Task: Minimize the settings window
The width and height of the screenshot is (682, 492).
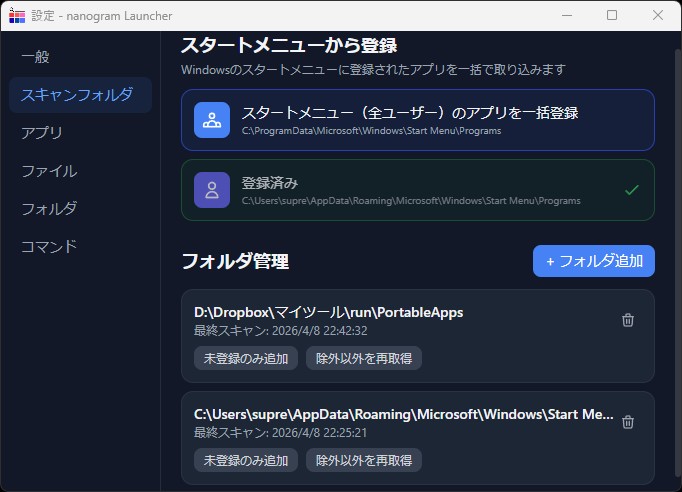Action: pos(567,15)
